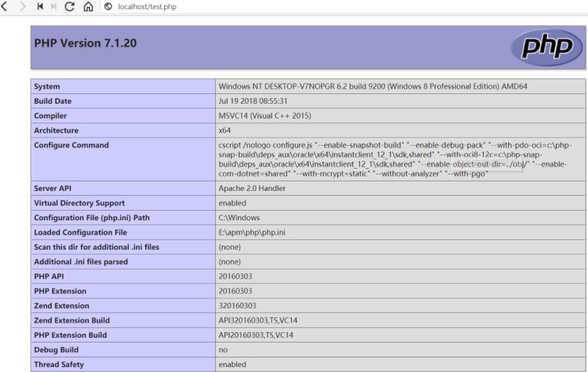Click the Architecture label

[56, 130]
